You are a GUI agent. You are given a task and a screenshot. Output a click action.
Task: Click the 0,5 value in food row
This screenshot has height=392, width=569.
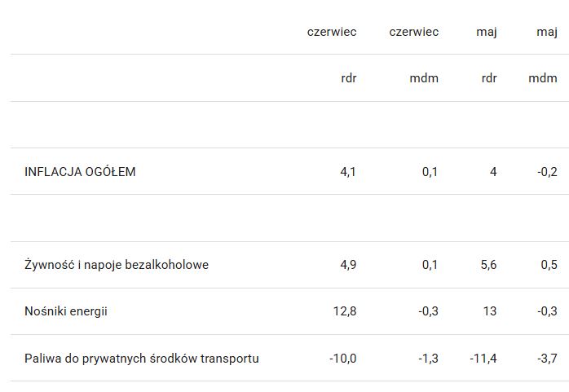click(x=549, y=265)
